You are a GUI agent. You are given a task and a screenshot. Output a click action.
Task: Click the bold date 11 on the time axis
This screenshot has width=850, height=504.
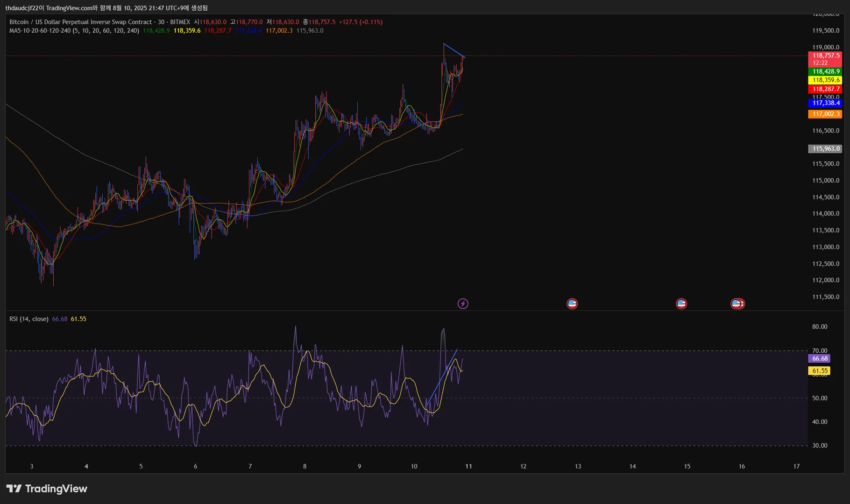coord(468,466)
